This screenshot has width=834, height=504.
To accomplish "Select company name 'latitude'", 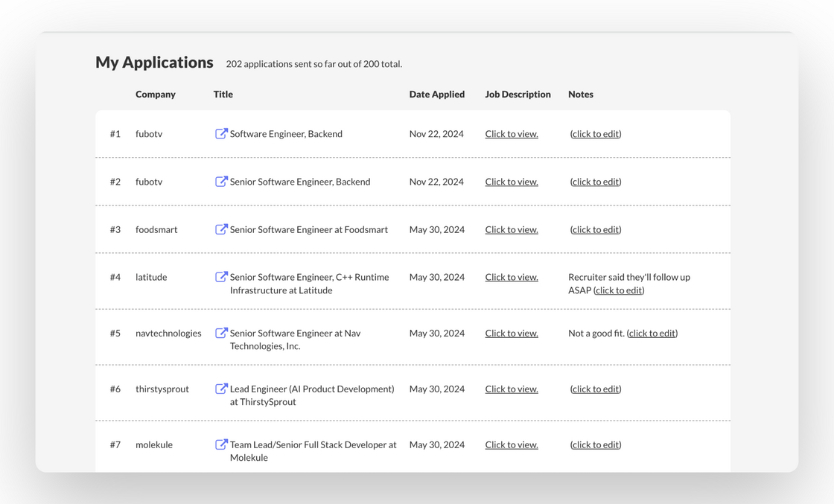I will (151, 277).
